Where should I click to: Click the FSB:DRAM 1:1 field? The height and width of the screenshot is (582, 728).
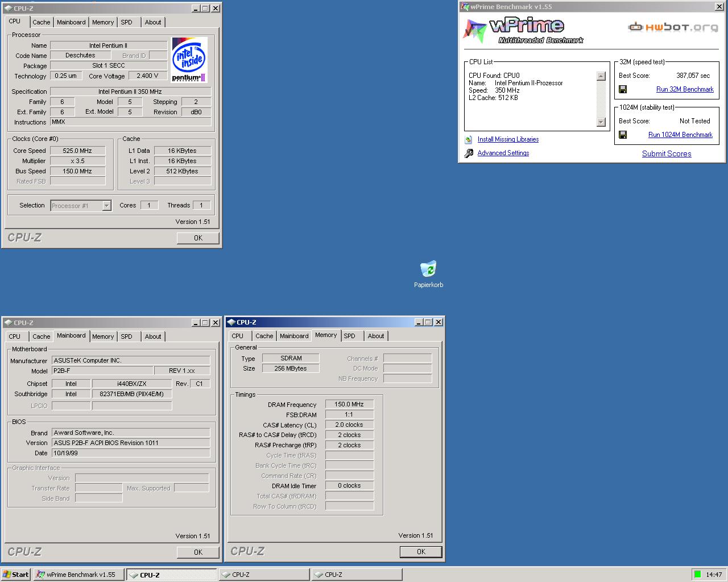point(349,414)
